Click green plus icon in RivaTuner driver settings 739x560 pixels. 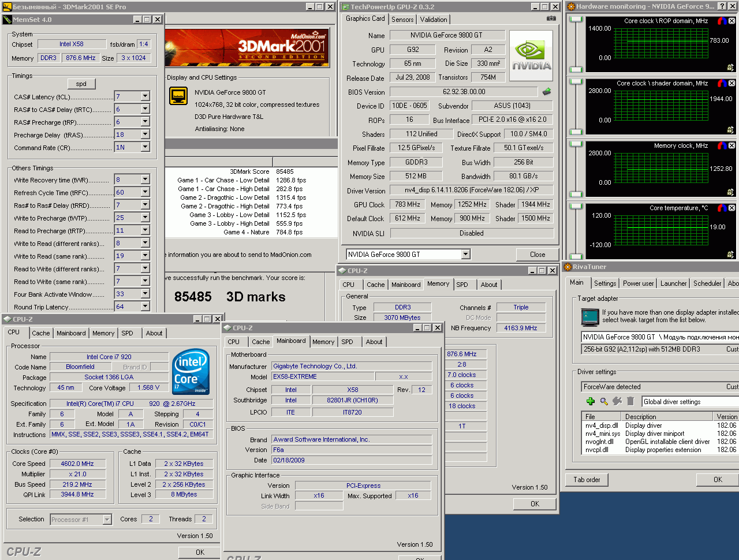pyautogui.click(x=590, y=401)
